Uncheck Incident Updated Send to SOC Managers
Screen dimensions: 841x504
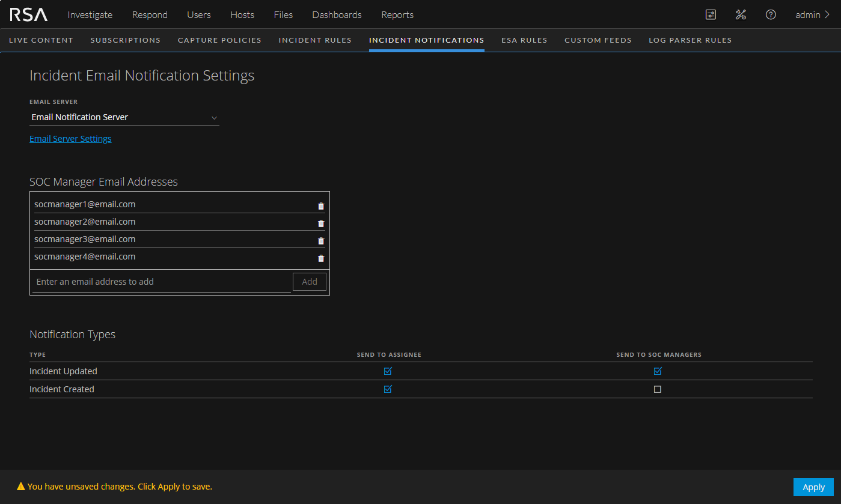(x=658, y=371)
